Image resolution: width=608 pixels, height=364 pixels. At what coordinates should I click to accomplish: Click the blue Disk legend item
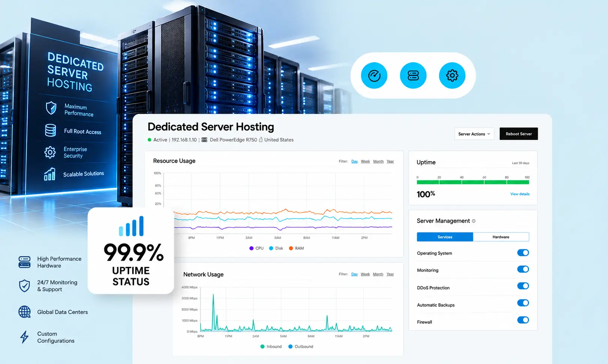(x=276, y=248)
